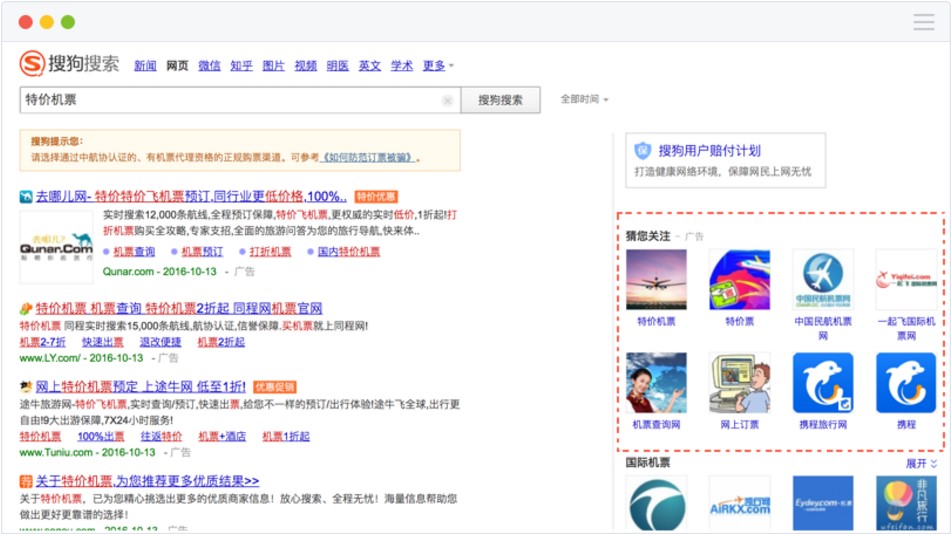Click the 特价机票 link under Tuniu result
The image size is (951, 534).
pos(40,436)
